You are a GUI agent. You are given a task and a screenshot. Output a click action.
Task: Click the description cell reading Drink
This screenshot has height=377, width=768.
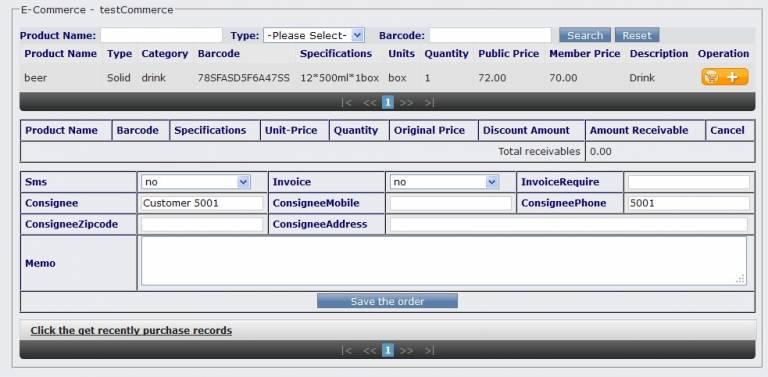[642, 77]
